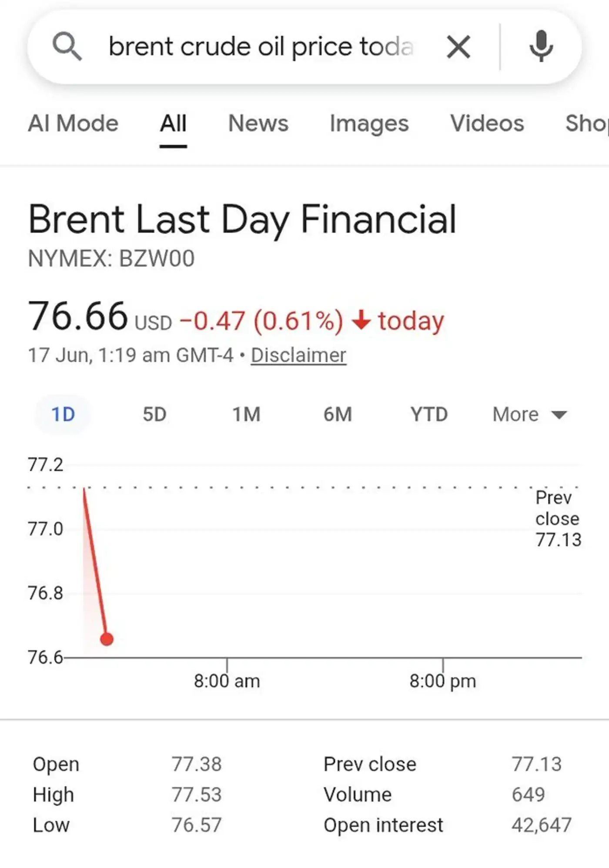The image size is (609, 868).
Task: Switch chart to YTD range
Action: [x=429, y=414]
